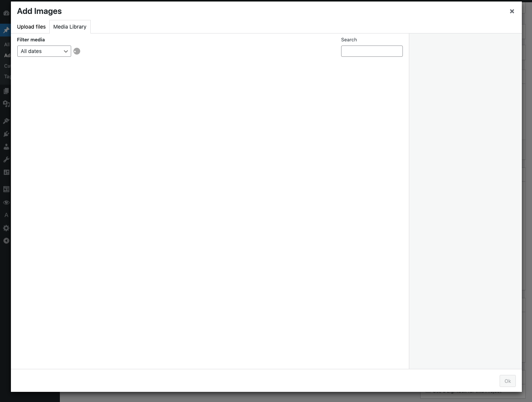Viewport: 532px width, 402px height.
Task: Open Tools via the wrench icon
Action: coord(6,159)
